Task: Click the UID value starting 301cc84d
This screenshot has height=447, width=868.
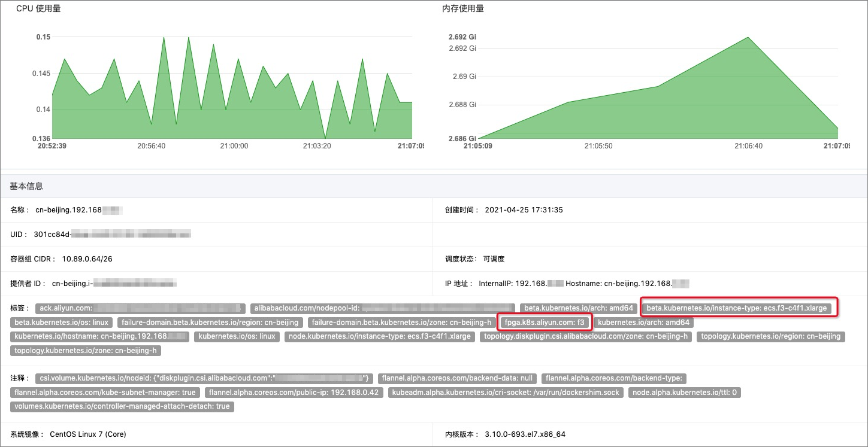Action: [x=113, y=235]
